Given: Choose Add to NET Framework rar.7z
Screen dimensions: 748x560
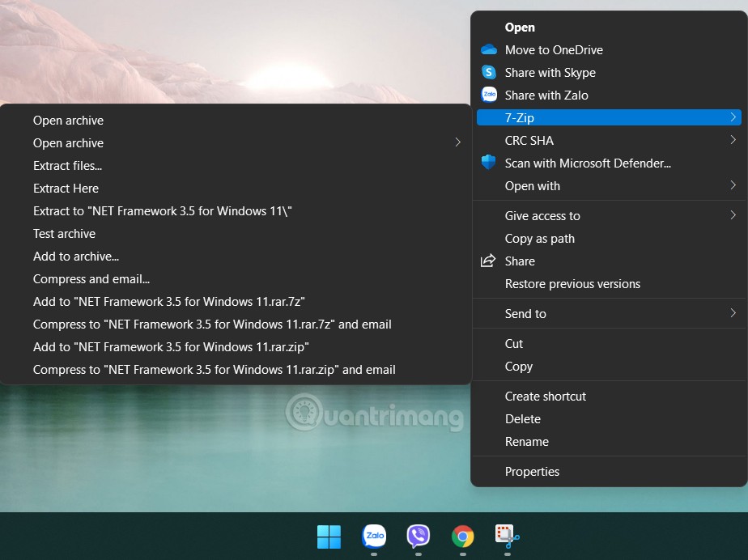Looking at the screenshot, I should tap(236, 302).
